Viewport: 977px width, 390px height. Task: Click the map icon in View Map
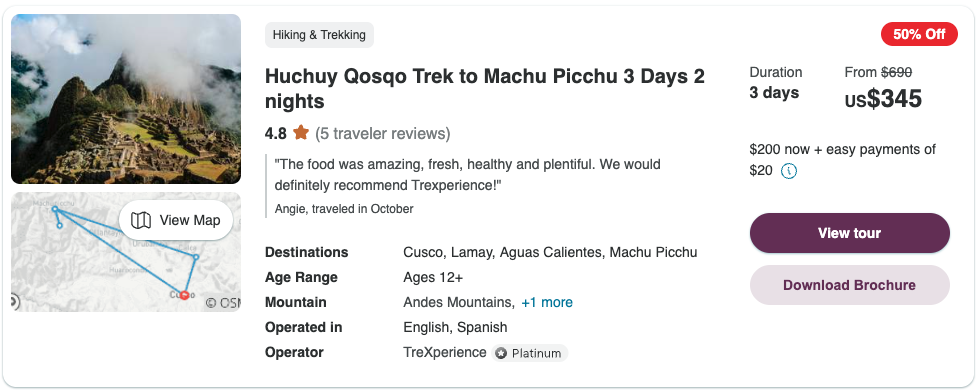[x=141, y=220]
